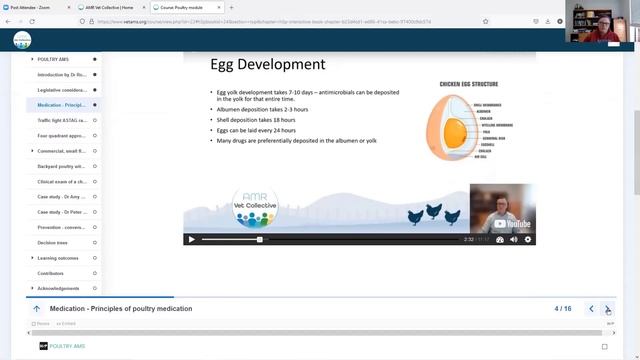
Task: Expand the Commercial, small fl... section
Action: point(32,151)
